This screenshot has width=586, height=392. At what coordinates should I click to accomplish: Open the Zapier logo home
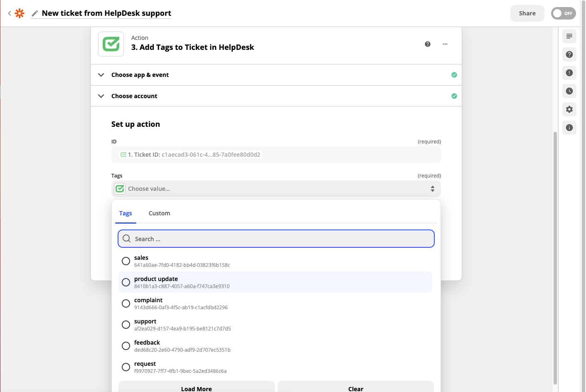tap(20, 13)
